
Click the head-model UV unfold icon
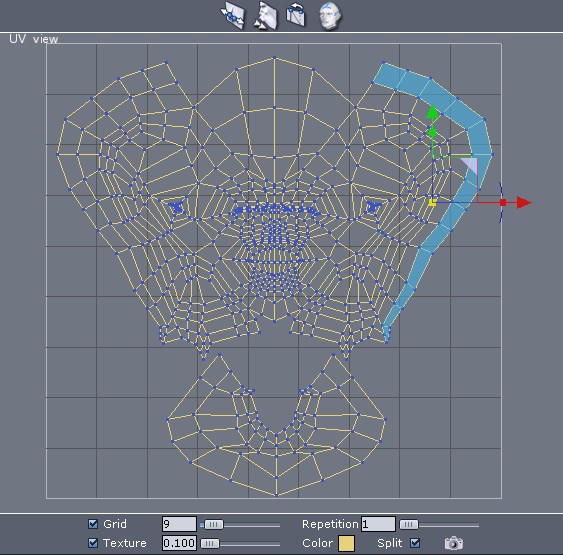coord(330,16)
